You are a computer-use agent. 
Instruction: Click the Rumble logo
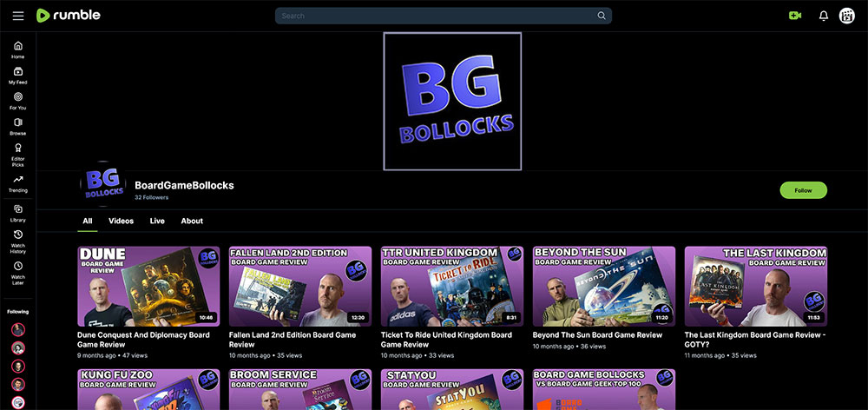[x=68, y=16]
